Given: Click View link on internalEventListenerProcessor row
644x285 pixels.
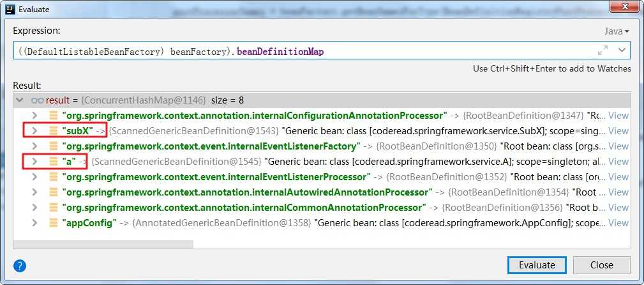Looking at the screenshot, I should click(x=618, y=177).
